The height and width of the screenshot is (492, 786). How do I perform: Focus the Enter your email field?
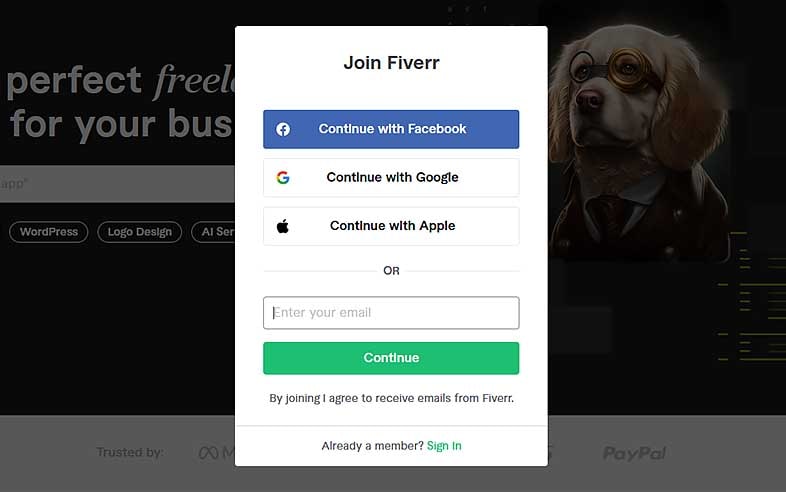(391, 312)
